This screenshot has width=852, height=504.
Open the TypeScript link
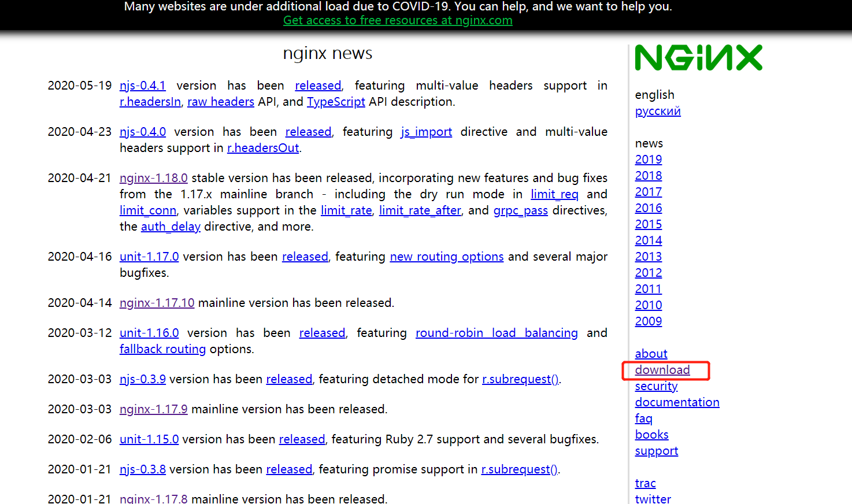pos(336,102)
